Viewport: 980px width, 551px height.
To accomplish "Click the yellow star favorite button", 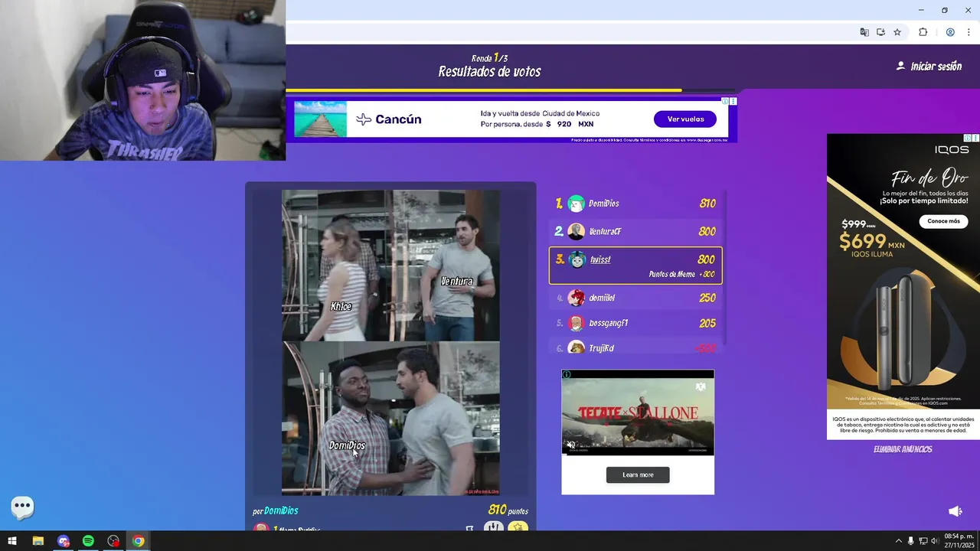I will [x=518, y=527].
